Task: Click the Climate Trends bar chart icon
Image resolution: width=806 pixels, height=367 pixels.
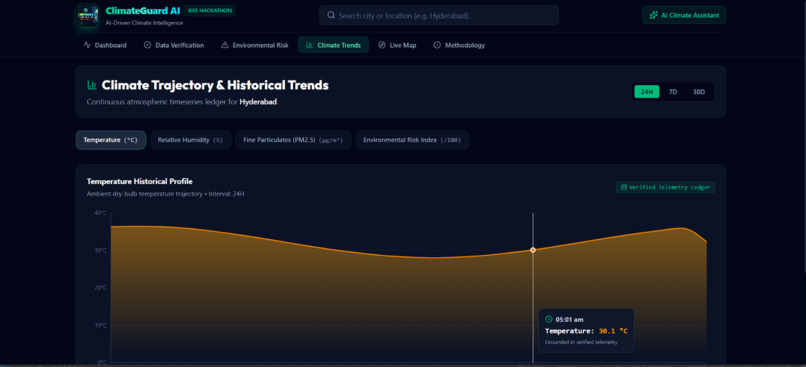Action: pyautogui.click(x=309, y=45)
